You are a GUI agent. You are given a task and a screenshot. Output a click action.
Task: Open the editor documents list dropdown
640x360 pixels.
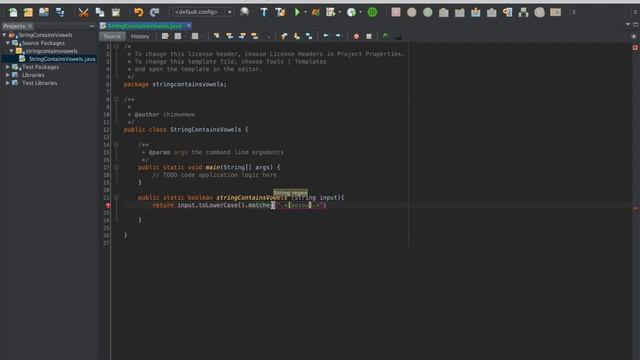[x=628, y=24]
